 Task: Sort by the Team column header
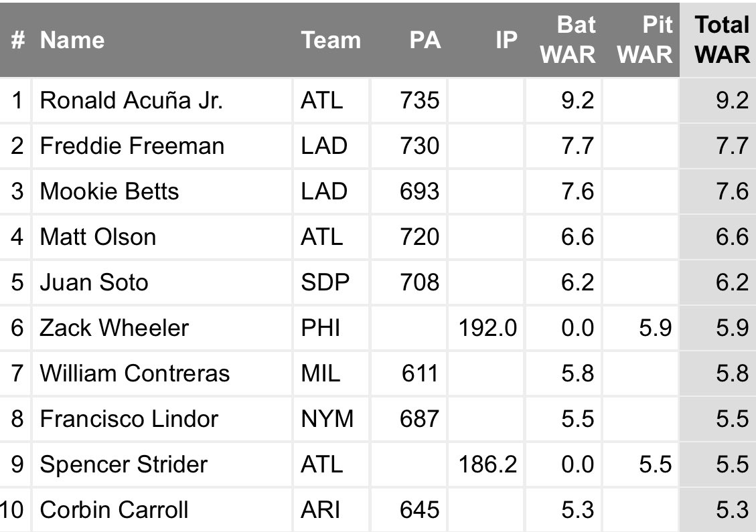[x=331, y=40]
